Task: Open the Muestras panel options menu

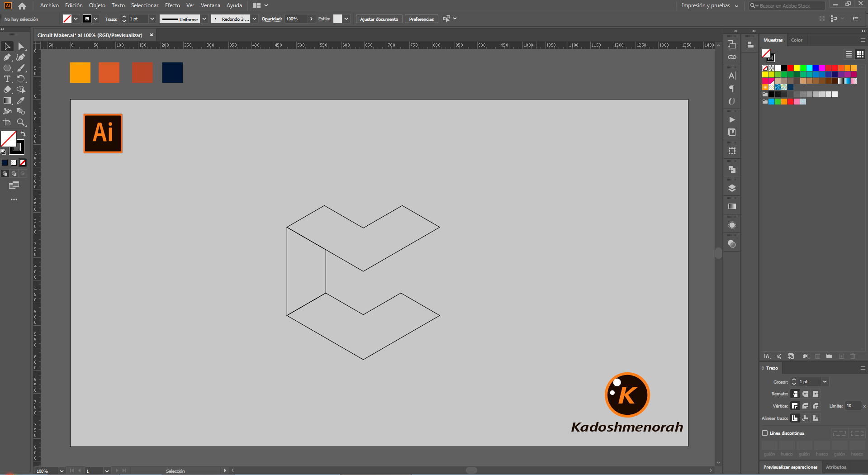Action: [x=863, y=40]
